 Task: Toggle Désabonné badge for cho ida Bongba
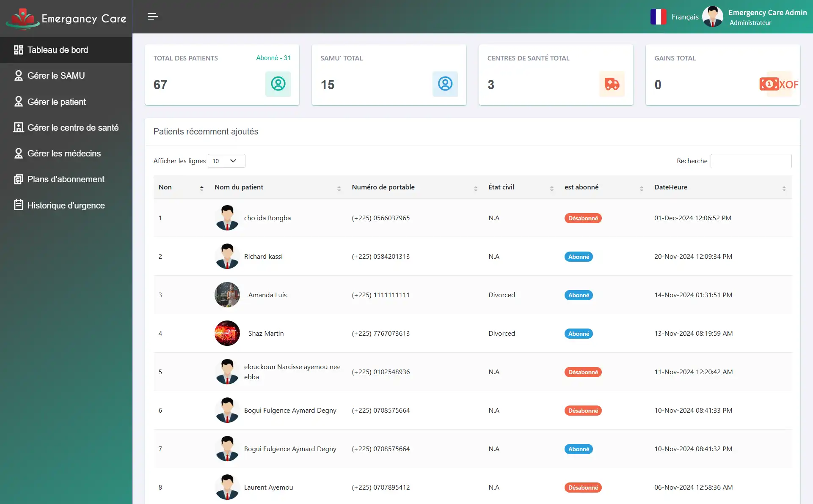(x=583, y=218)
